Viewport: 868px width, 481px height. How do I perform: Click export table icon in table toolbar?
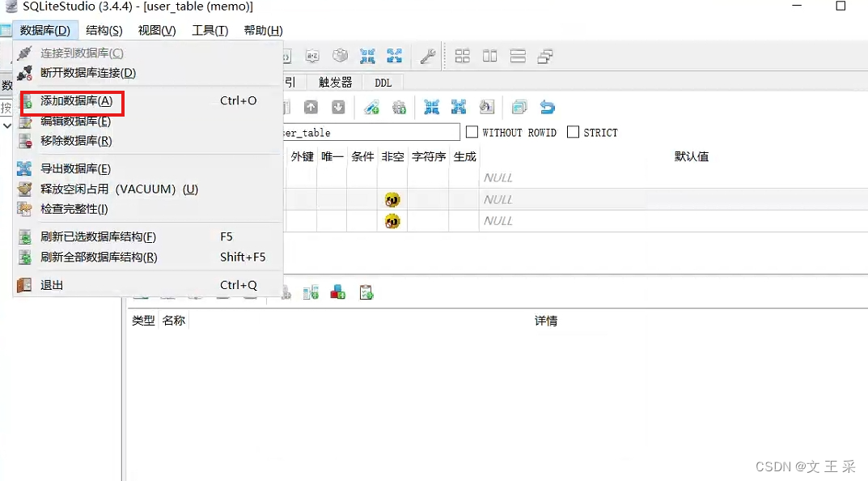tap(459, 107)
